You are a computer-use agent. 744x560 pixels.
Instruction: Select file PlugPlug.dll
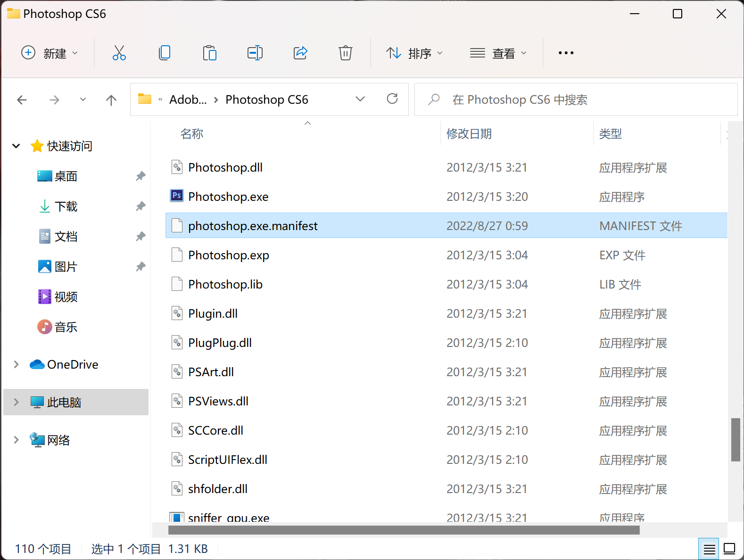tap(220, 343)
